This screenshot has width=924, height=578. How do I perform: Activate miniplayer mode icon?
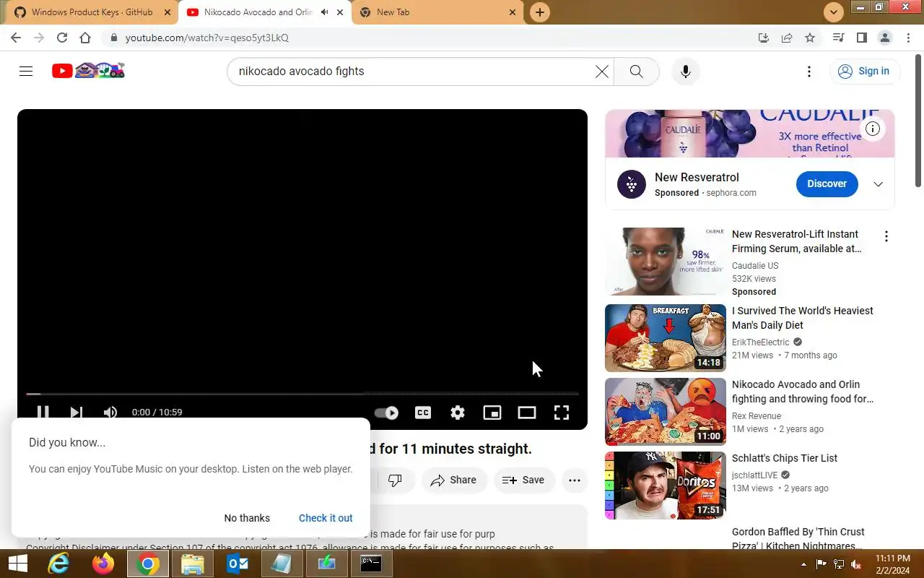tap(492, 413)
